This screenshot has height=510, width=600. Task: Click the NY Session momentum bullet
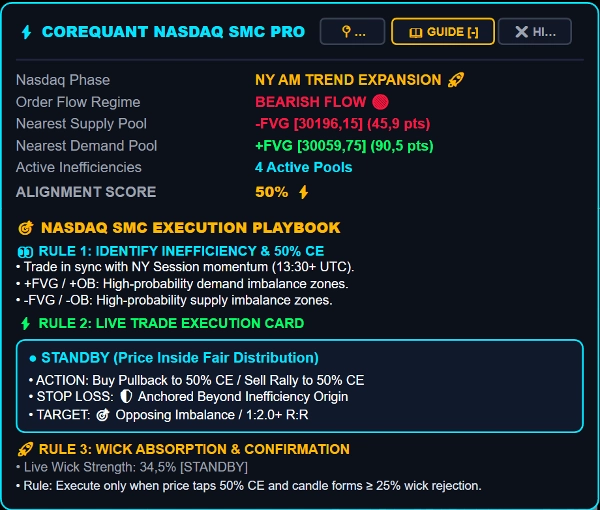[185, 267]
